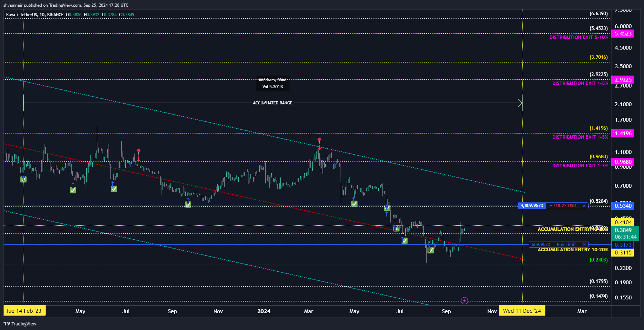The width and height of the screenshot is (644, 330).
Task: Click the yellow 0.3115 price tag
Action: point(623,253)
